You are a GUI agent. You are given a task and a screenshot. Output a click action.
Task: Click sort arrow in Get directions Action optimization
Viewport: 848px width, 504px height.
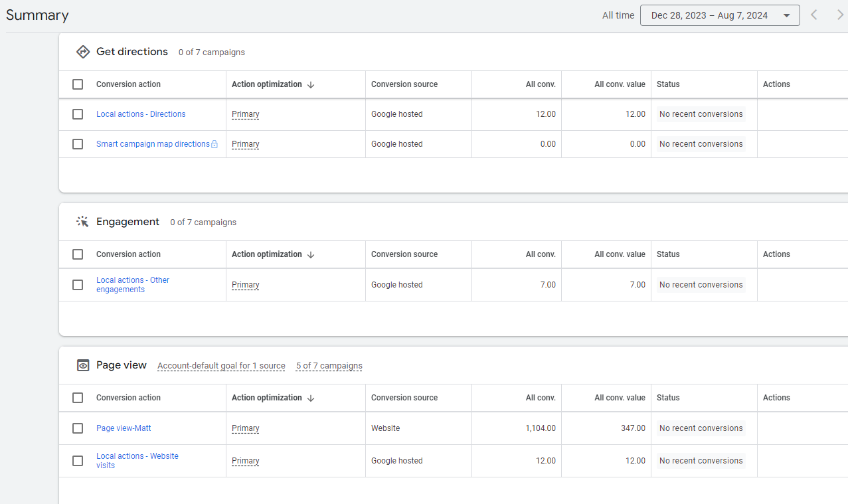click(311, 84)
